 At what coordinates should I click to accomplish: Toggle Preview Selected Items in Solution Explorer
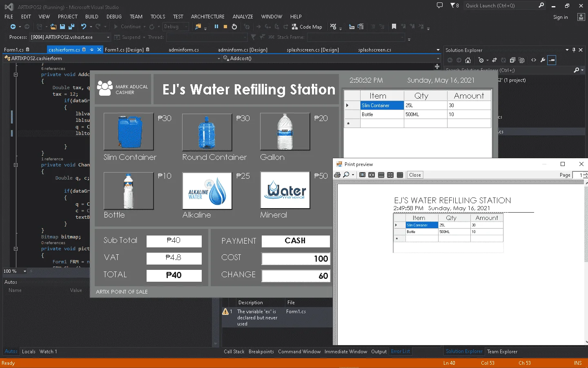[552, 60]
